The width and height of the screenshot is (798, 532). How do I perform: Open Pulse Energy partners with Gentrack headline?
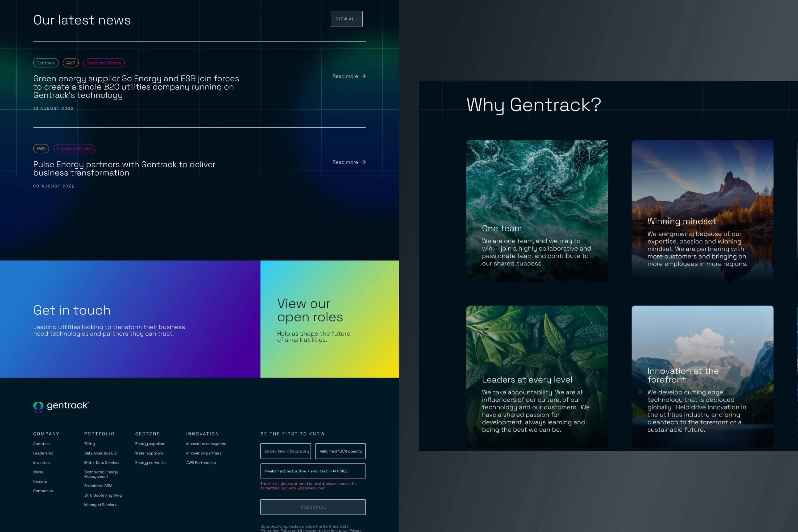(124, 169)
